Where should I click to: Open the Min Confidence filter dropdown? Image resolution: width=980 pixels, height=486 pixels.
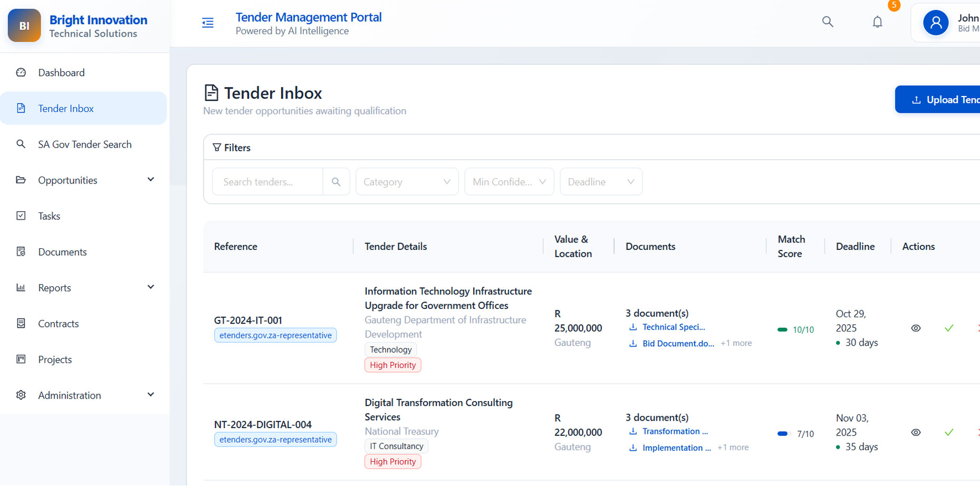pyautogui.click(x=508, y=182)
